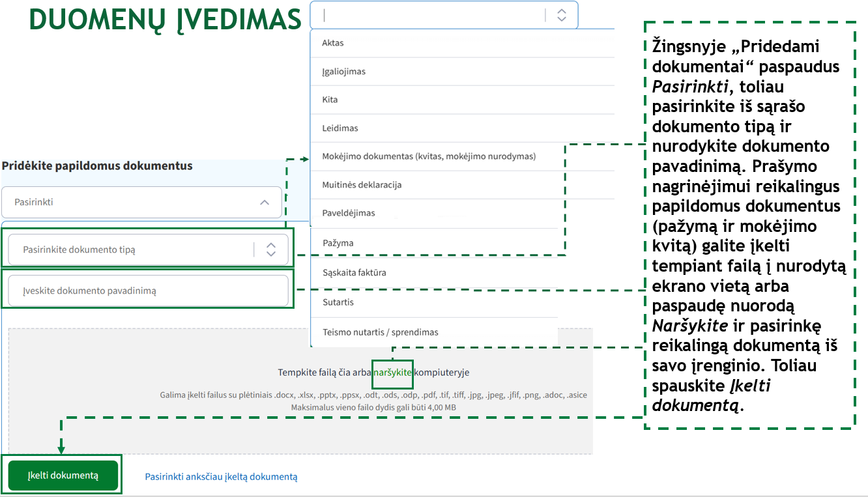Screen dimensions: 868x497
Task: Select 'Kita' document type
Action: (330, 100)
